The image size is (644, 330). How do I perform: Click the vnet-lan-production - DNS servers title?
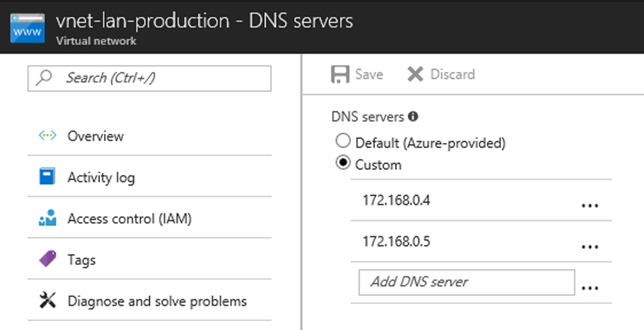click(x=205, y=21)
